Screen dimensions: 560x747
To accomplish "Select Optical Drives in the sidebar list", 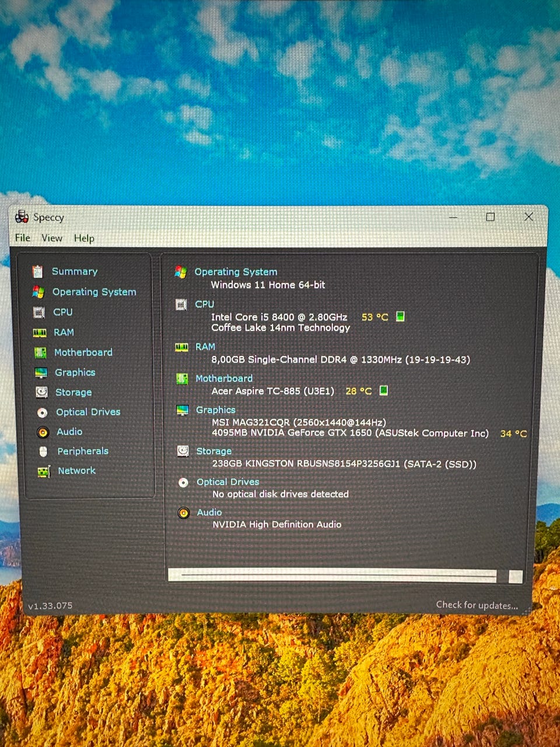I will (x=88, y=412).
